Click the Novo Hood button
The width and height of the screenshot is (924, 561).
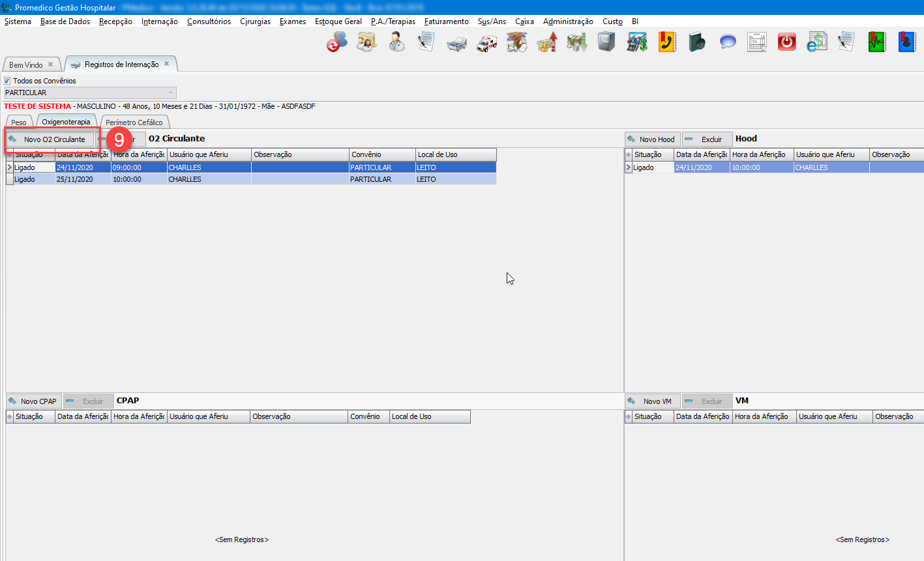click(x=652, y=139)
